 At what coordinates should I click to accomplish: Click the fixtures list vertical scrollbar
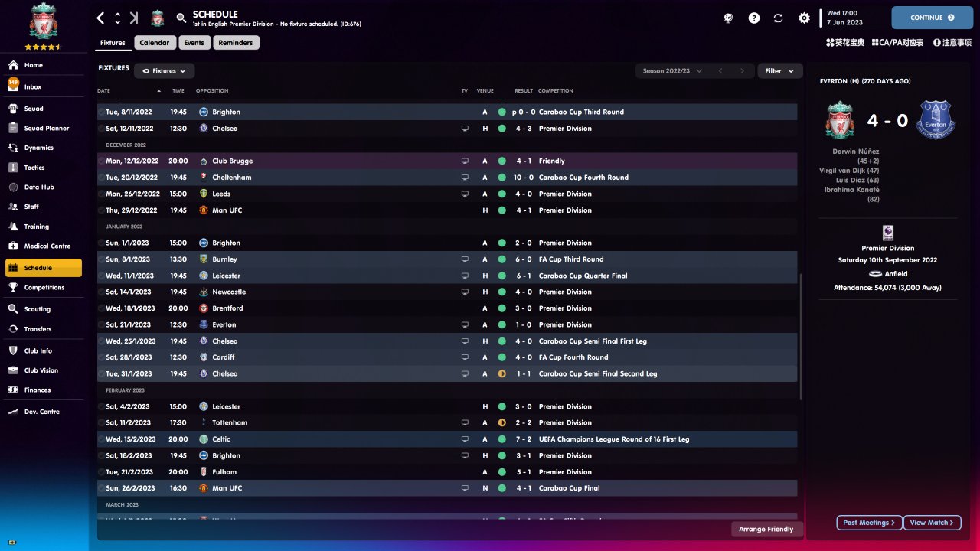coord(801,337)
